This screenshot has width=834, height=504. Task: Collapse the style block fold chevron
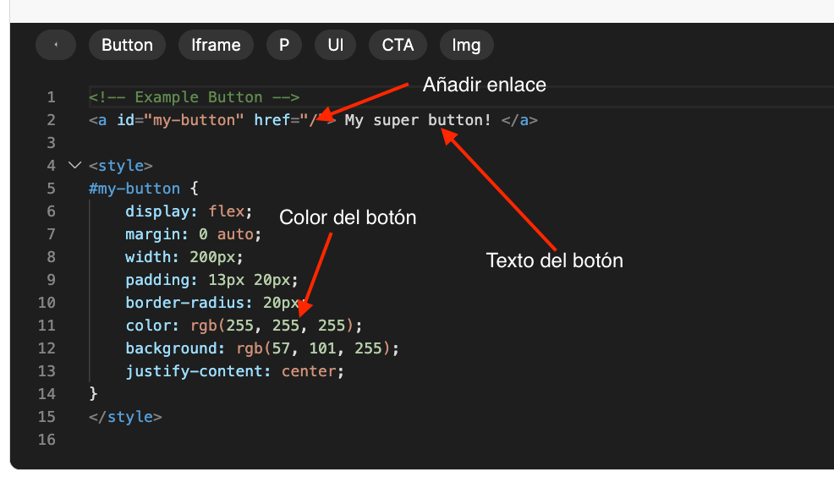[x=74, y=165]
